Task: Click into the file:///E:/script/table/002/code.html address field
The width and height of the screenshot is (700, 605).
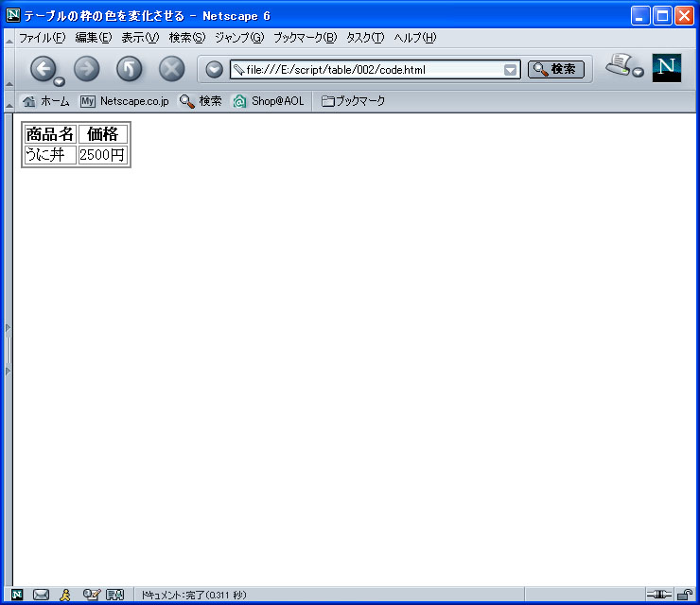Action: pyautogui.click(x=374, y=70)
